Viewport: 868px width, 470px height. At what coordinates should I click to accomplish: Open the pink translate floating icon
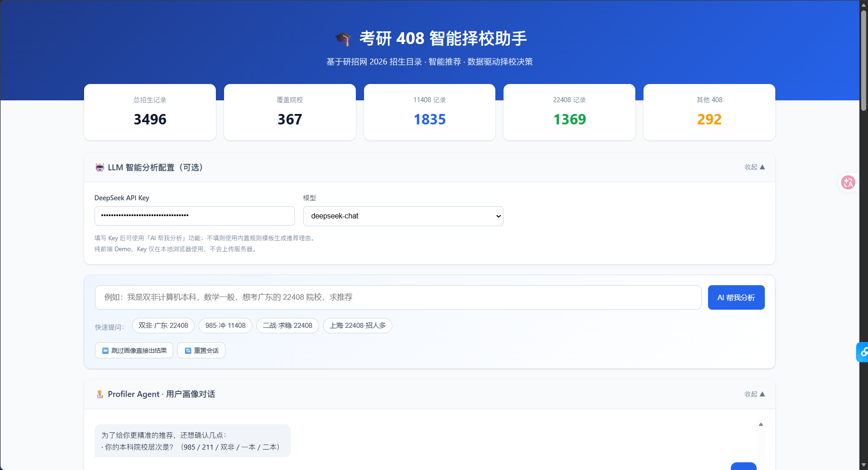(848, 183)
